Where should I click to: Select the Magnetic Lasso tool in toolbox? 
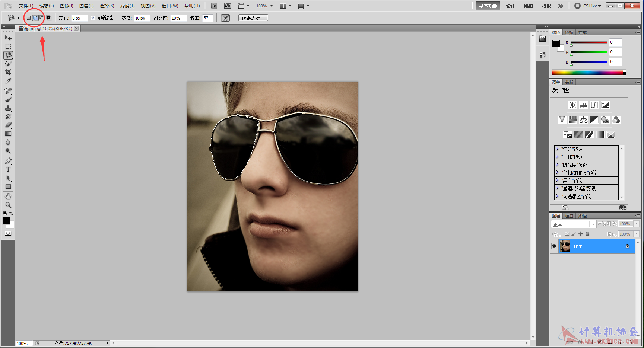[x=8, y=55]
